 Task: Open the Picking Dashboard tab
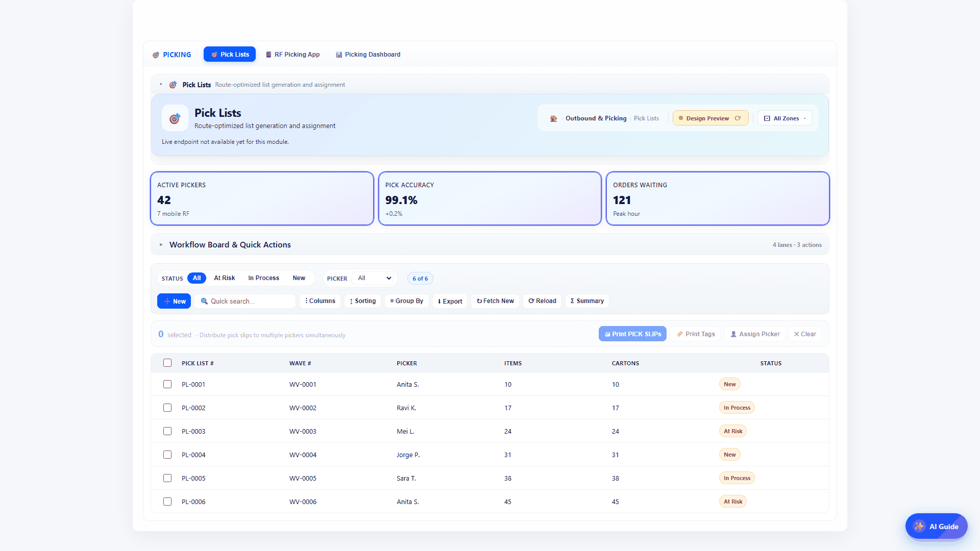tap(368, 55)
